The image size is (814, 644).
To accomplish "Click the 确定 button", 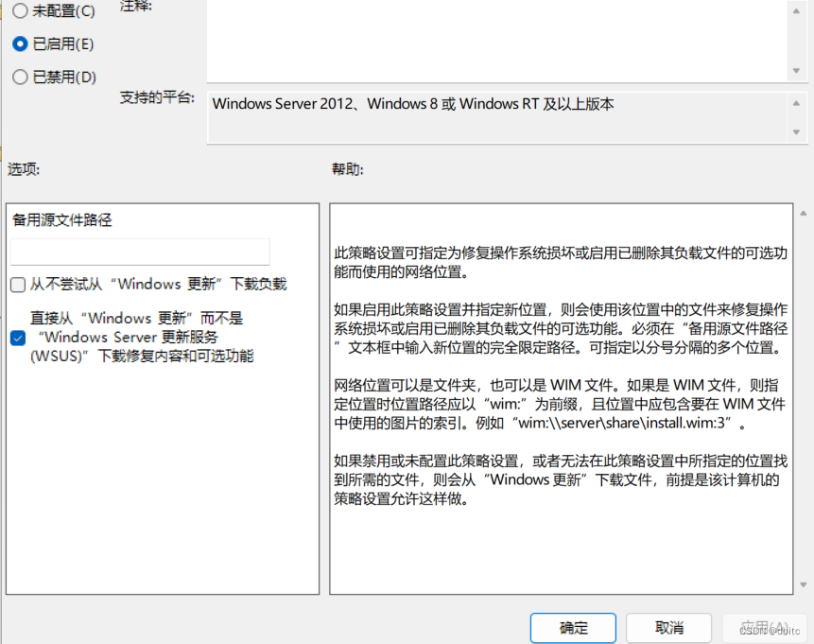I will click(x=573, y=628).
